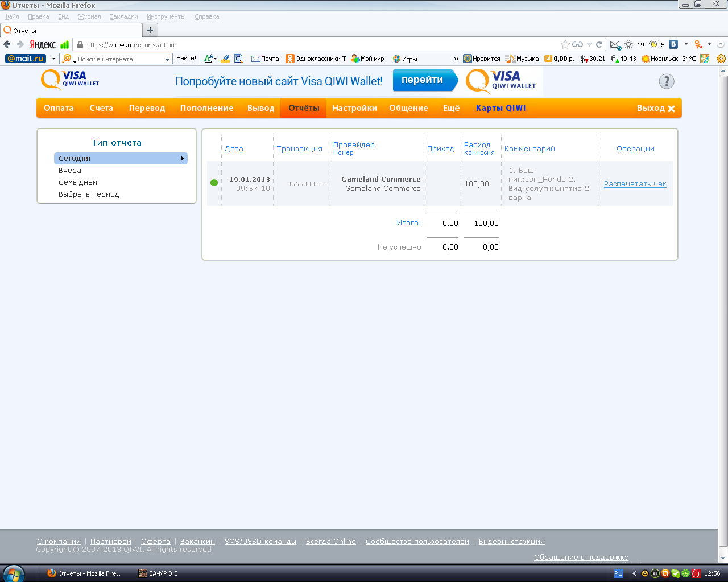Open the help question mark icon
This screenshot has width=728, height=582.
point(667,81)
